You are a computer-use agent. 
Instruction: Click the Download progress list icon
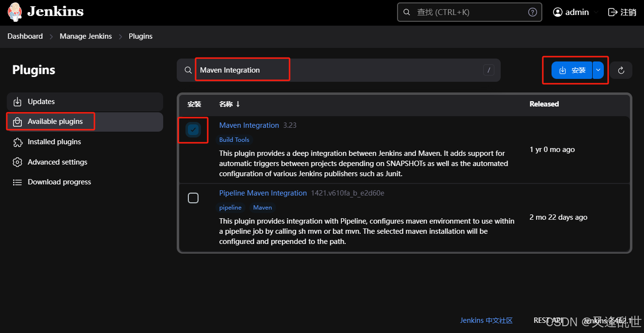point(17,182)
